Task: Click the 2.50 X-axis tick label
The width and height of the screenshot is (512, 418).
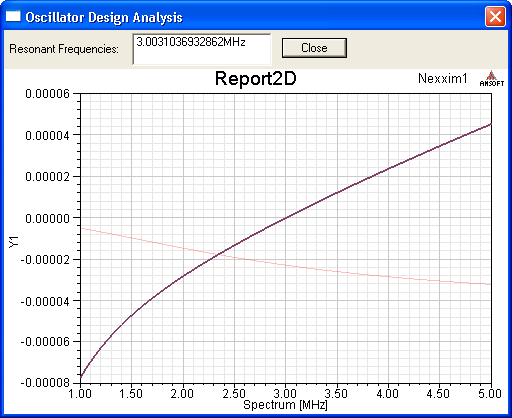Action: point(234,394)
